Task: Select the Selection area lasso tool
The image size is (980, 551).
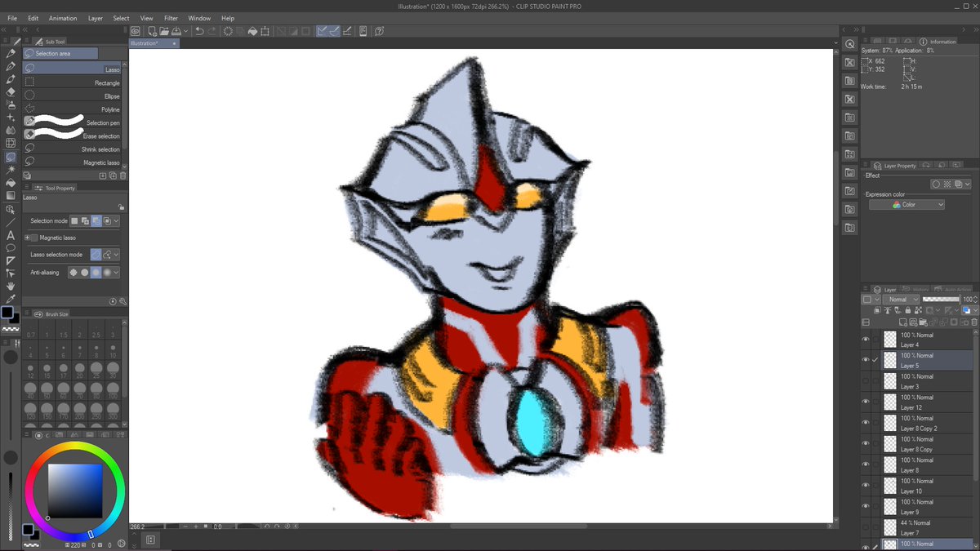Action: [11, 157]
